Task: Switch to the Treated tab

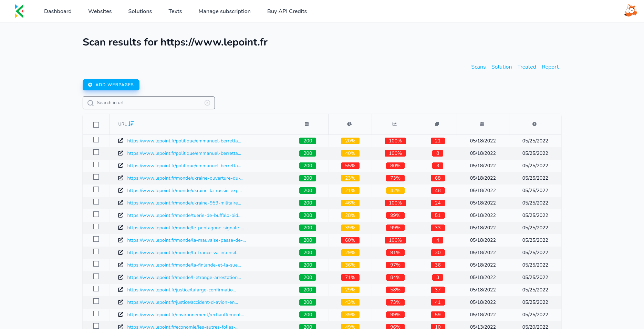Action: (x=527, y=67)
